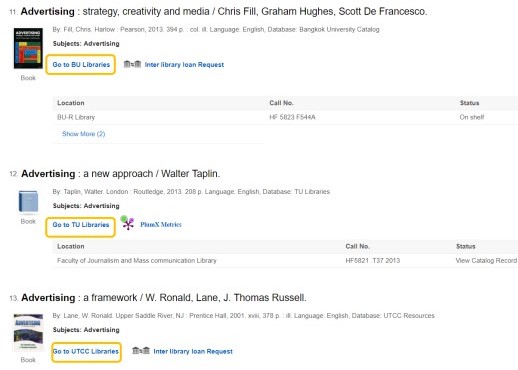The height and width of the screenshot is (370, 518).
Task: Expand Show More (2) locations
Action: (84, 134)
